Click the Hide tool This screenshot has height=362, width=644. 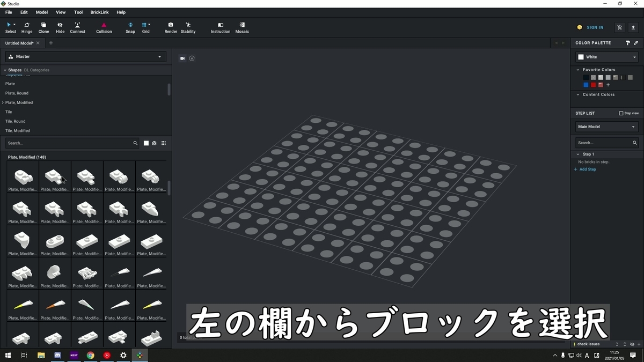click(x=60, y=27)
